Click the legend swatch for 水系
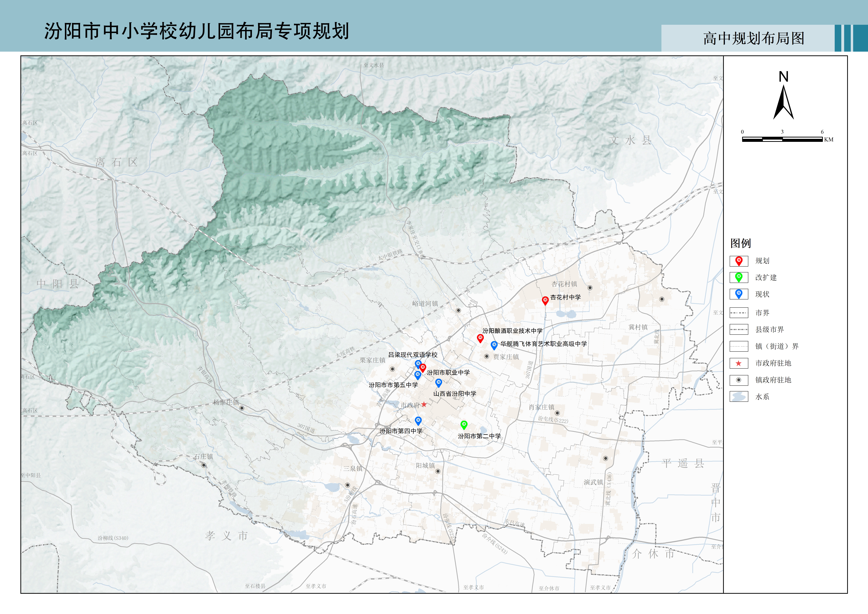 pyautogui.click(x=739, y=397)
